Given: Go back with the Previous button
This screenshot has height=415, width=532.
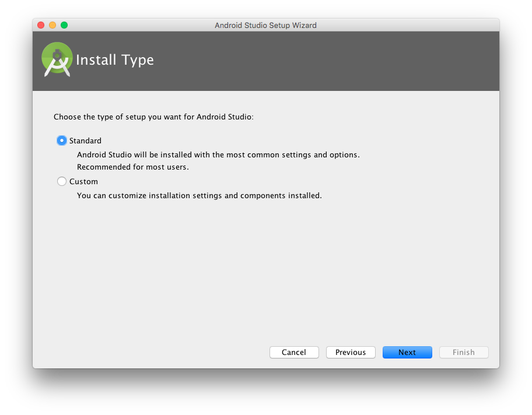Looking at the screenshot, I should tap(351, 352).
